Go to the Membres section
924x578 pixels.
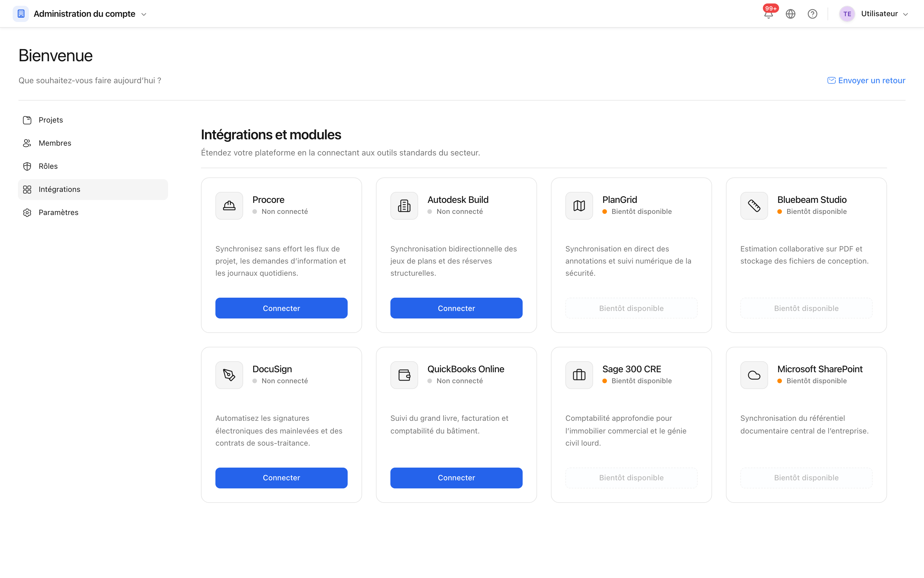(93, 143)
